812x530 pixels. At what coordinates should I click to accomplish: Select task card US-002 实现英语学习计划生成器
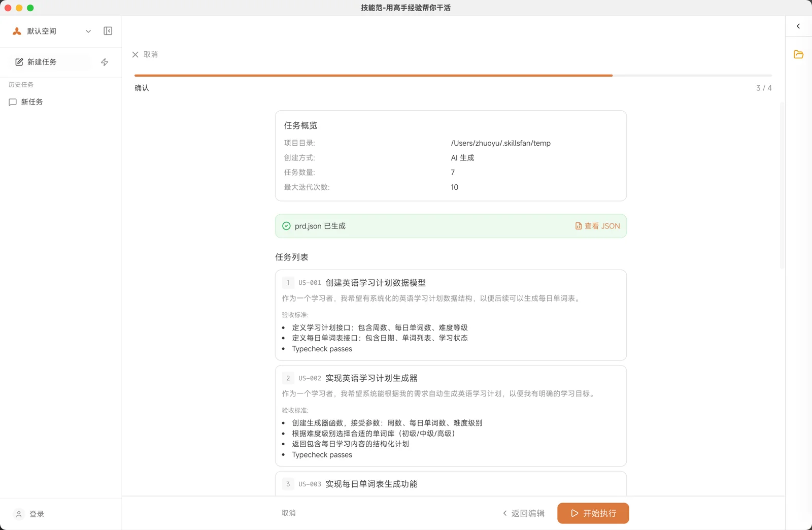[451, 415]
